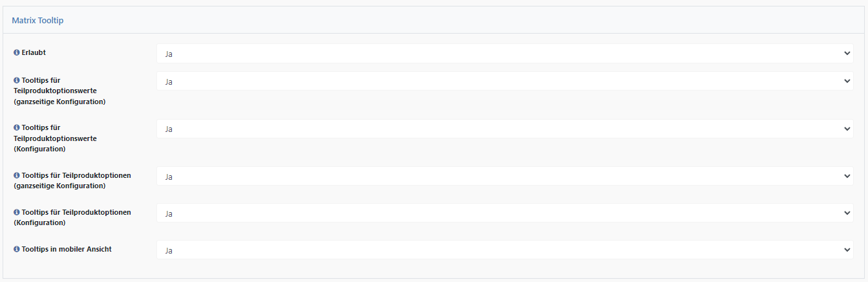Click the Matrix Tooltip section header
868x282 pixels.
click(x=37, y=21)
